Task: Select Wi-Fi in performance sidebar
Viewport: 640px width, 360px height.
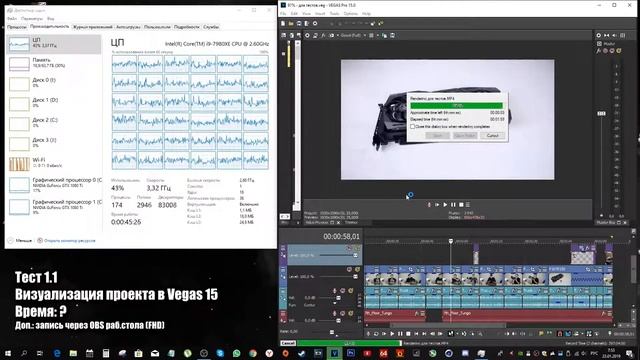Action: [53, 163]
